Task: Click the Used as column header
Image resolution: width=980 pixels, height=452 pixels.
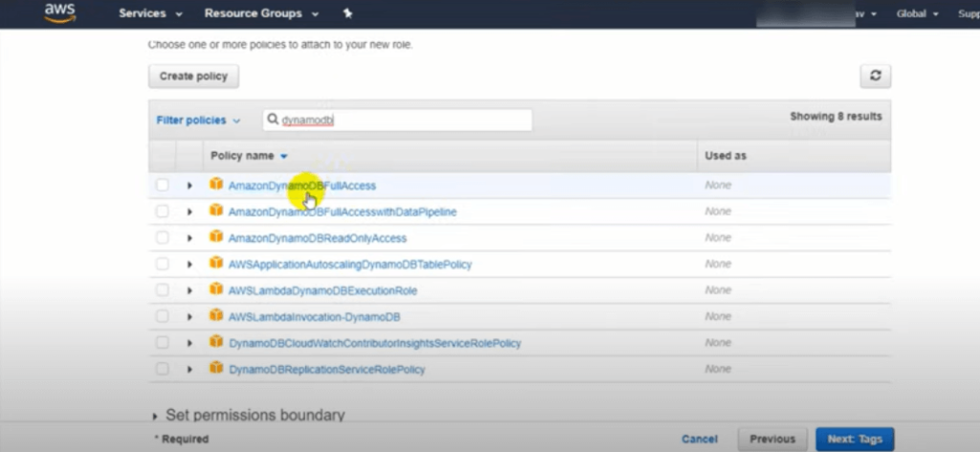Action: 725,156
